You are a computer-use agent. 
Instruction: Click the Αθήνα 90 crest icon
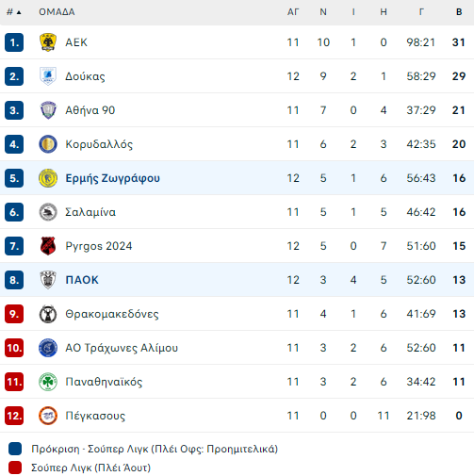tap(48, 110)
